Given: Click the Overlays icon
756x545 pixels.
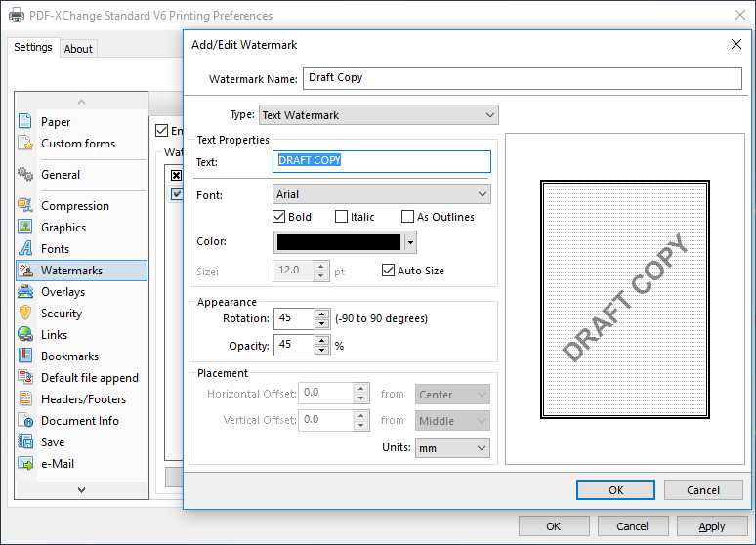Looking at the screenshot, I should [25, 291].
